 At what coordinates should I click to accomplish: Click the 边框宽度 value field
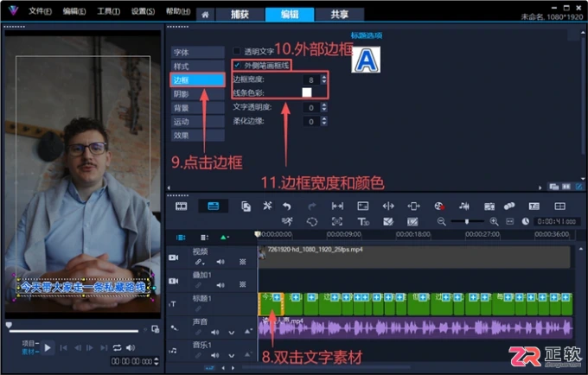[x=311, y=79]
